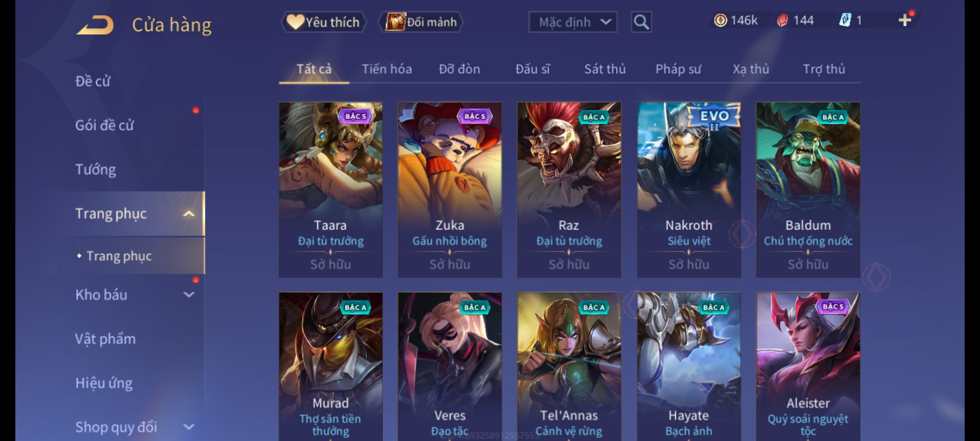Tap the shard icon in Đổi mảnh
Screen dimensions: 980x441
395,22
